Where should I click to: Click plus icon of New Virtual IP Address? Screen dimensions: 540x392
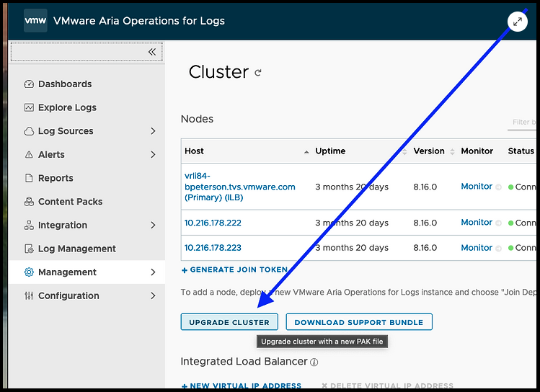coord(185,386)
